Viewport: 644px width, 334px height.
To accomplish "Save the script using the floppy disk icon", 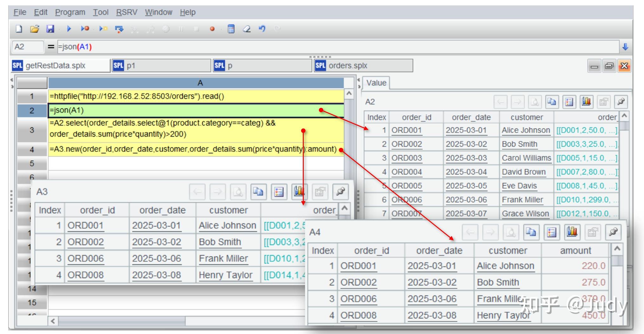I will (x=50, y=29).
